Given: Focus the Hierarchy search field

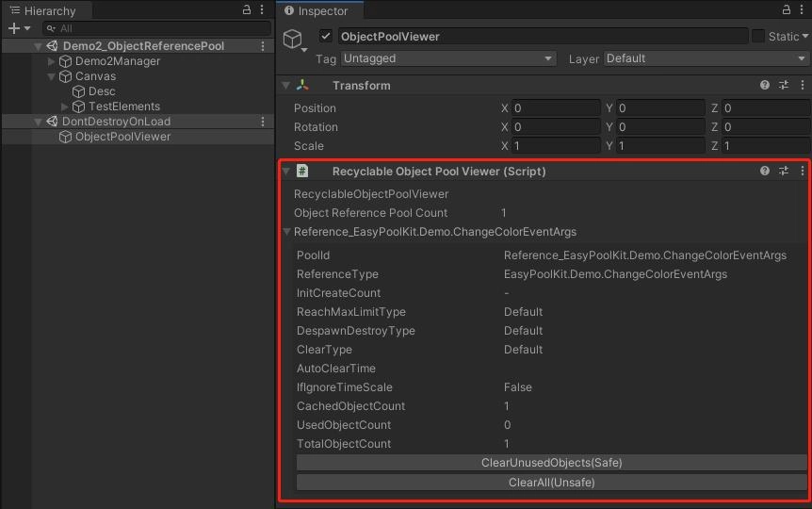Looking at the screenshot, I should (x=157, y=28).
